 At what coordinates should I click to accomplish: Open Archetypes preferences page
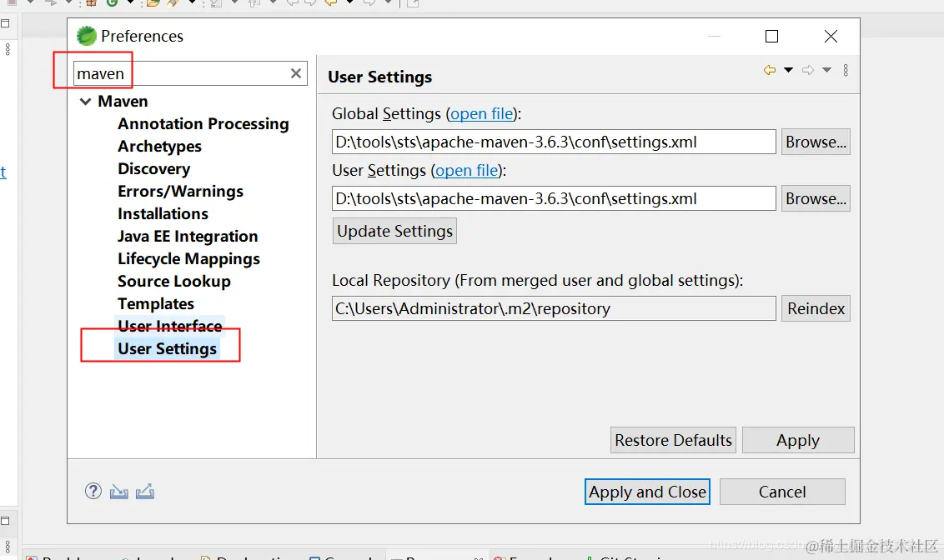pyautogui.click(x=159, y=146)
